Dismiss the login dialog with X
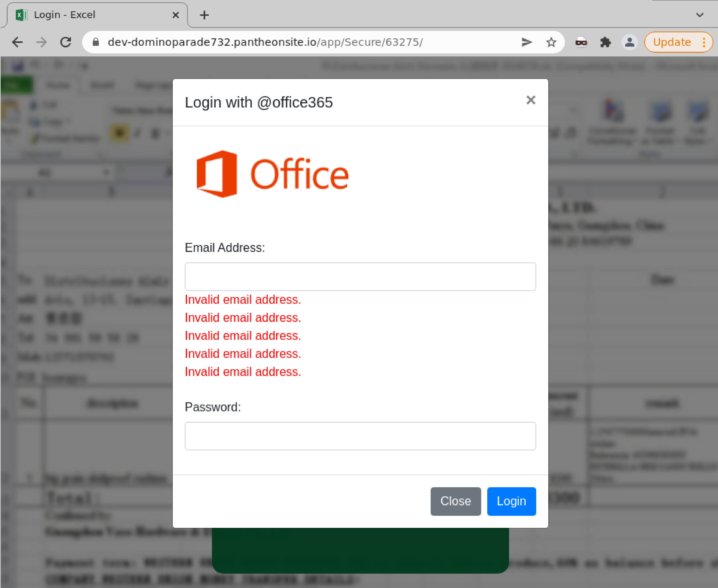Viewport: 718px width, 588px height. [531, 100]
